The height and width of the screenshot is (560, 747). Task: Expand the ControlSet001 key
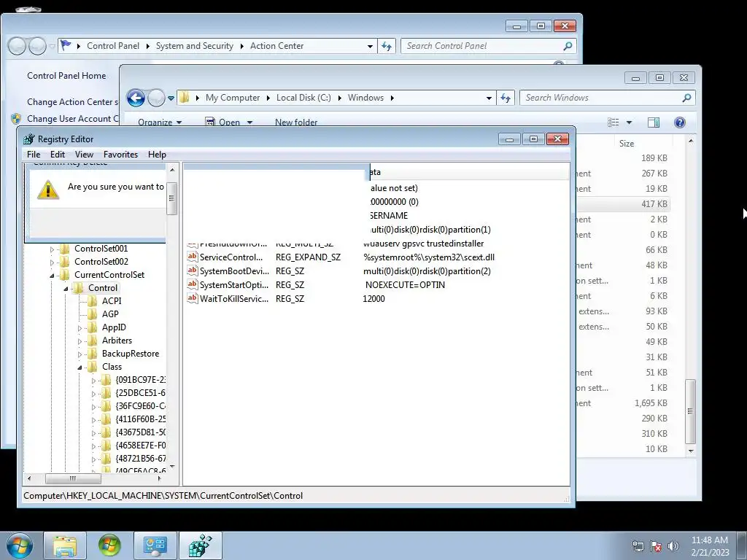click(52, 249)
